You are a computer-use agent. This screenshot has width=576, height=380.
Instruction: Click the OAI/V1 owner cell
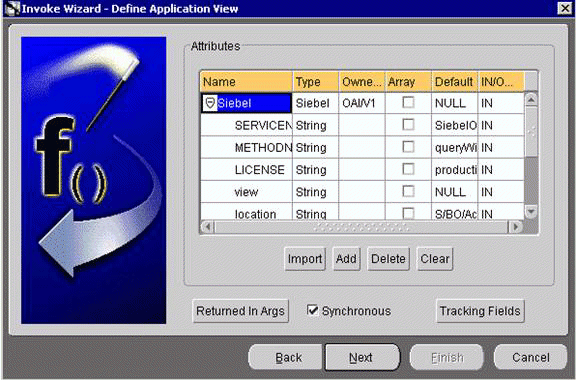[362, 103]
